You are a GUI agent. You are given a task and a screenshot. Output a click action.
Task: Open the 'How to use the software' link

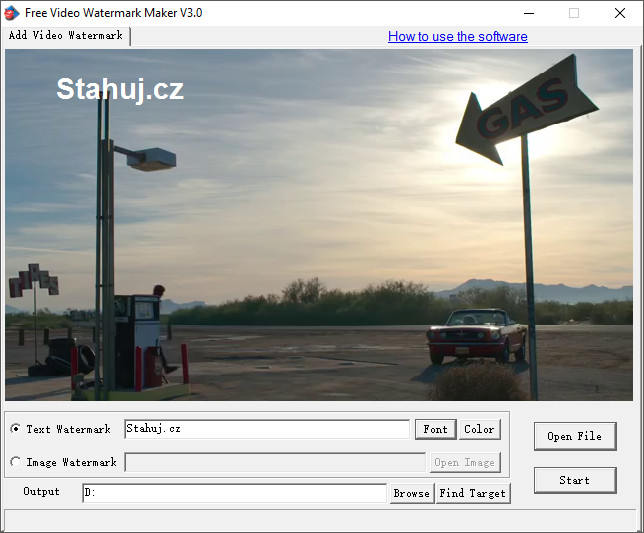(x=458, y=37)
